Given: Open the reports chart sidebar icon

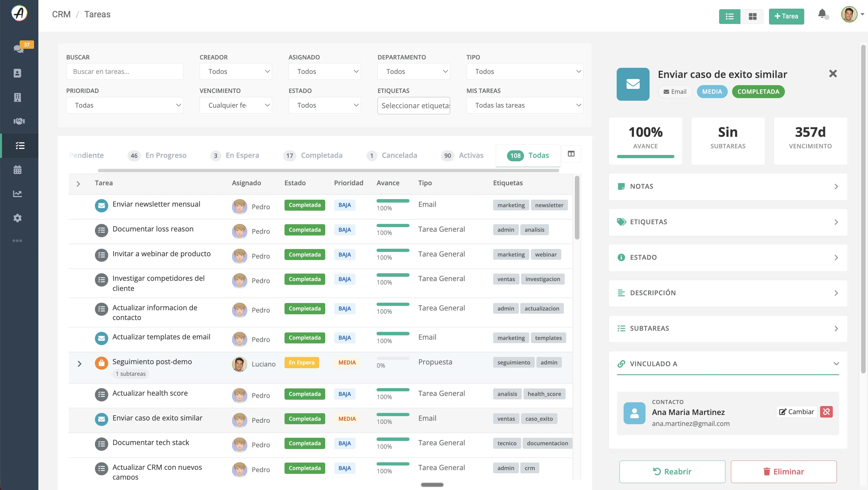Looking at the screenshot, I should (x=18, y=194).
